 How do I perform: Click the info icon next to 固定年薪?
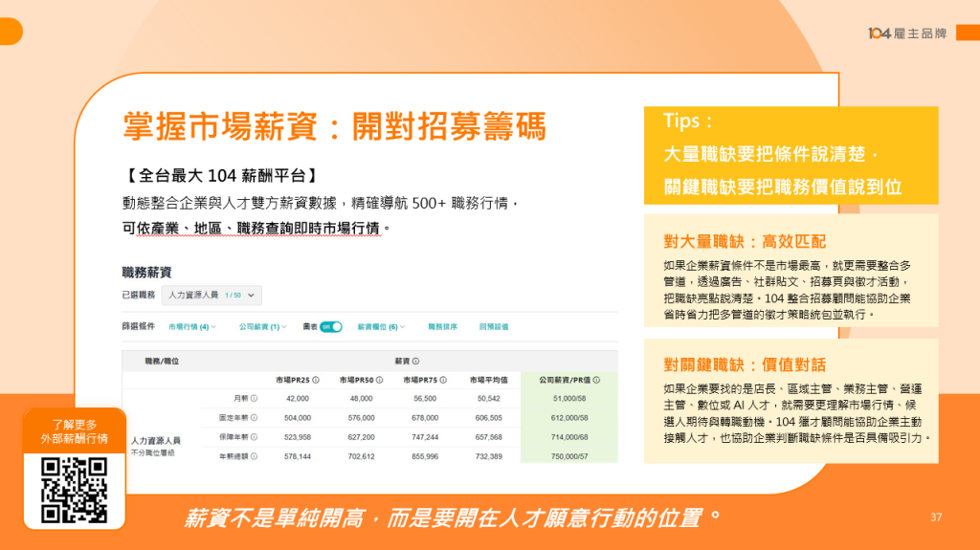click(255, 417)
